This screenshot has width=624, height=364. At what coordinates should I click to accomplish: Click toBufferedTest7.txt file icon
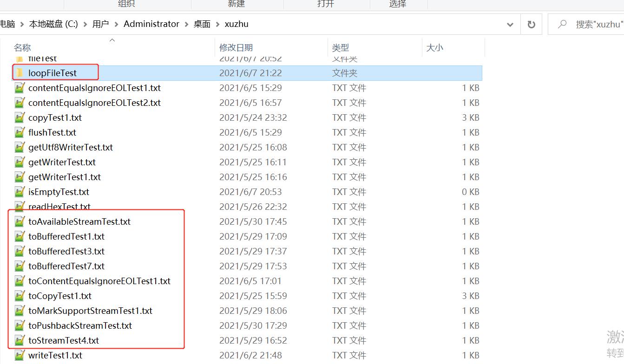(x=20, y=266)
